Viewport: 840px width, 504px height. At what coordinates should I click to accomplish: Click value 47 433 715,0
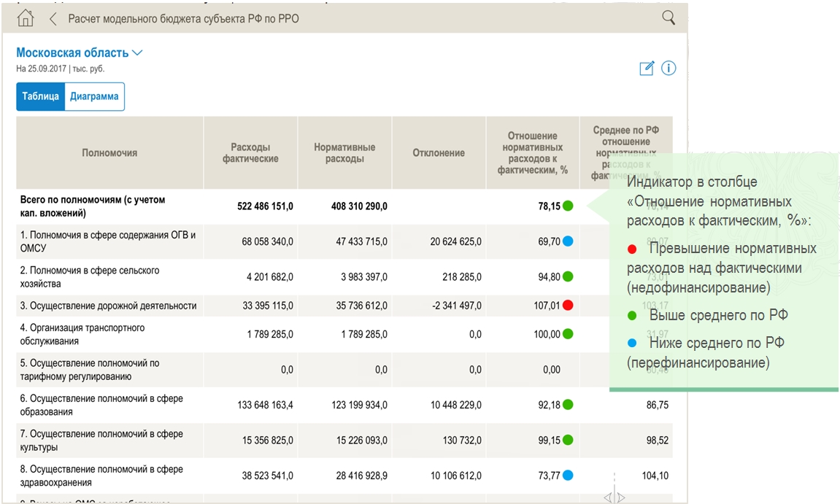coord(361,241)
